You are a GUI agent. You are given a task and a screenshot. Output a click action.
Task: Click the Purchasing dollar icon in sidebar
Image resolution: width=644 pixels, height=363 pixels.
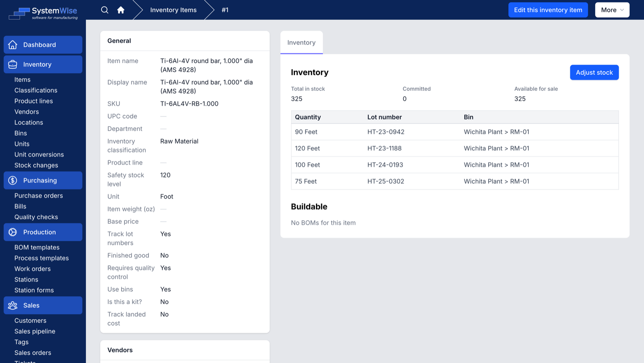coord(13,180)
